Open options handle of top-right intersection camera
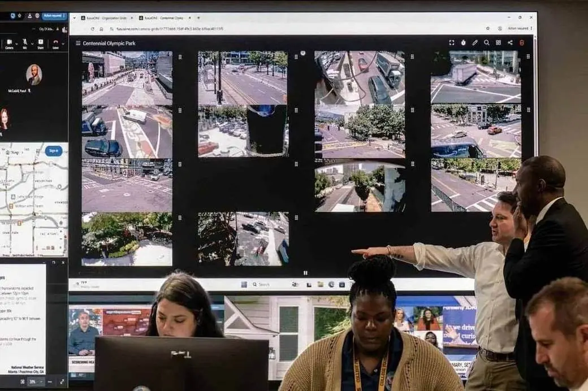588x391 pixels. [x=528, y=57]
